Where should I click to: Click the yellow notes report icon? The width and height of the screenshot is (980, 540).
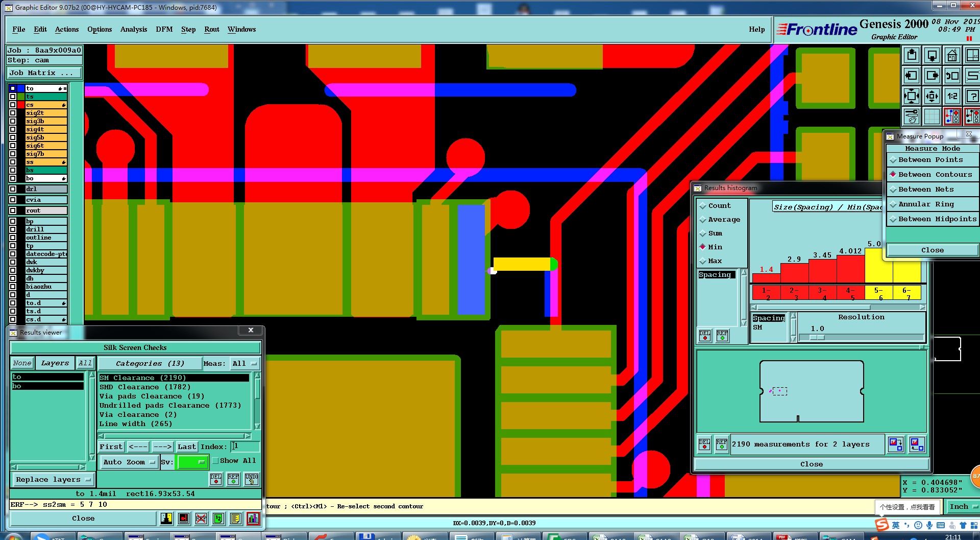[235, 519]
